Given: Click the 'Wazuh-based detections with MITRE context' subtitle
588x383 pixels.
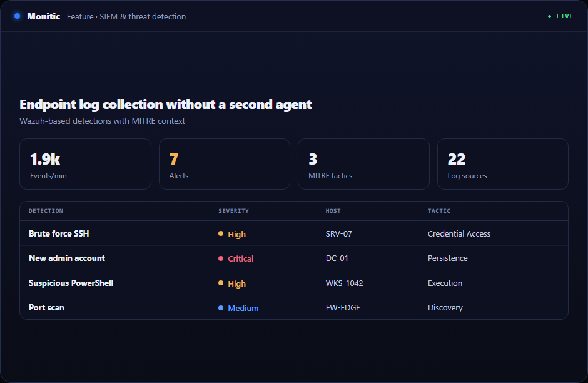Looking at the screenshot, I should click(103, 121).
